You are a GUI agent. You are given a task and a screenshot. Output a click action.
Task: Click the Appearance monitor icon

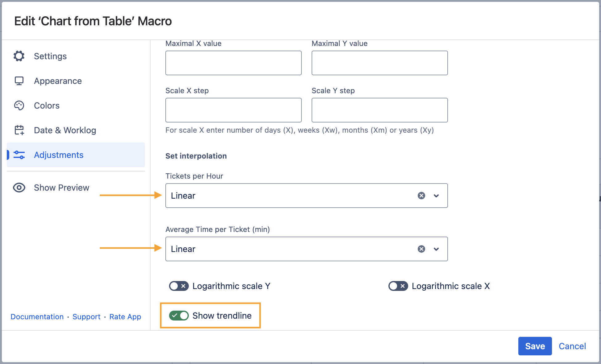point(19,81)
